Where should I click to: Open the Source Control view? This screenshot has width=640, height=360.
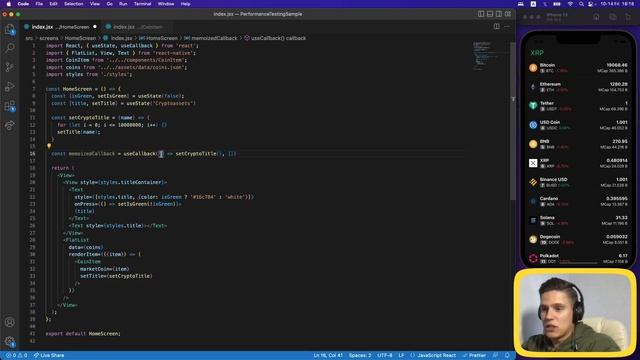(x=10, y=67)
